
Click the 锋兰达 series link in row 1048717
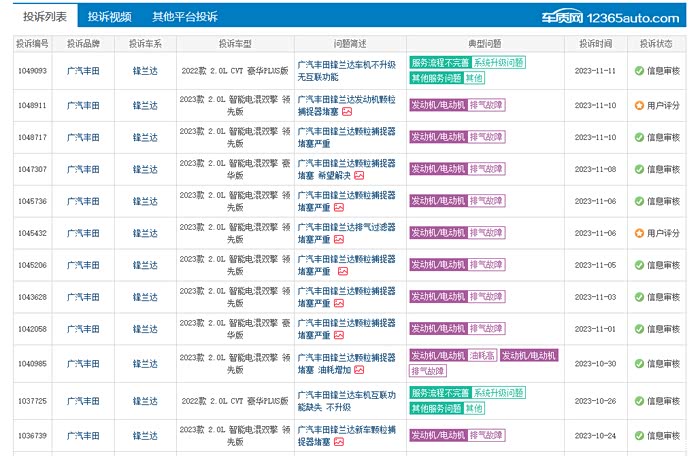pyautogui.click(x=145, y=137)
